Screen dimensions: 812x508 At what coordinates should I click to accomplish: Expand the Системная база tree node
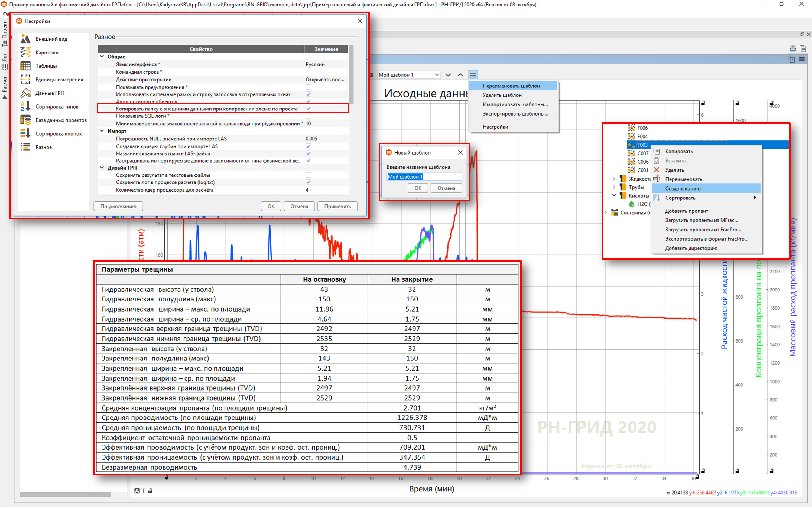(606, 212)
